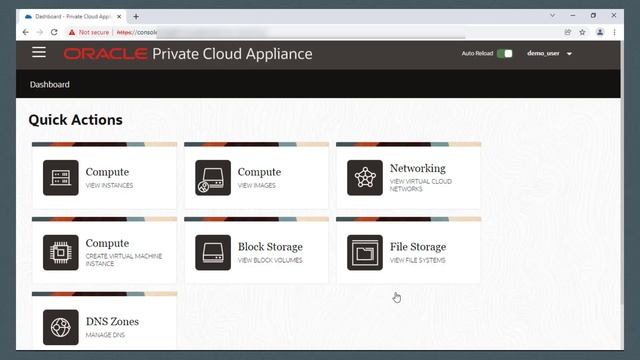Open the browser three-dot menu
This screenshot has width=640, height=360.
click(614, 32)
